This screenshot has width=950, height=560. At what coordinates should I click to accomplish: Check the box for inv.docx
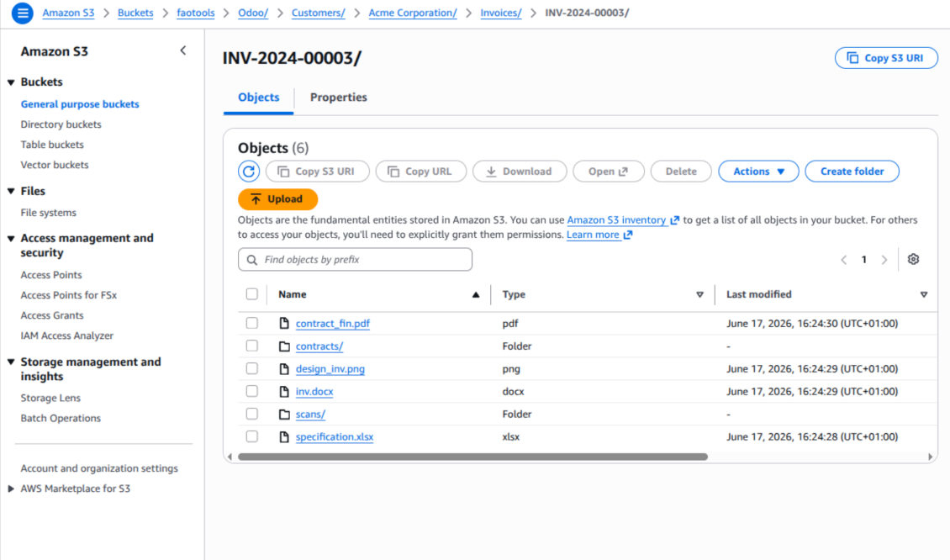pyautogui.click(x=252, y=392)
